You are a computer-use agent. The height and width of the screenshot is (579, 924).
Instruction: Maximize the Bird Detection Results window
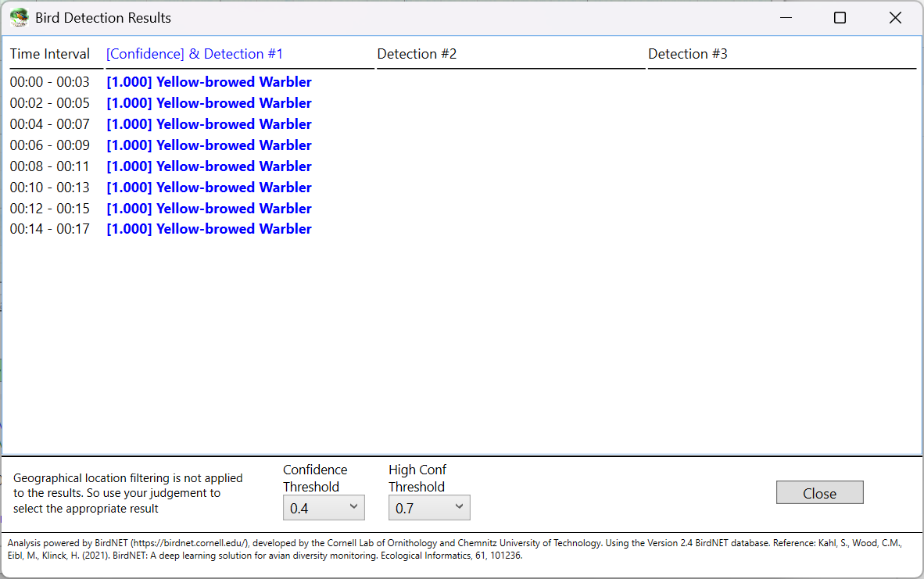840,18
